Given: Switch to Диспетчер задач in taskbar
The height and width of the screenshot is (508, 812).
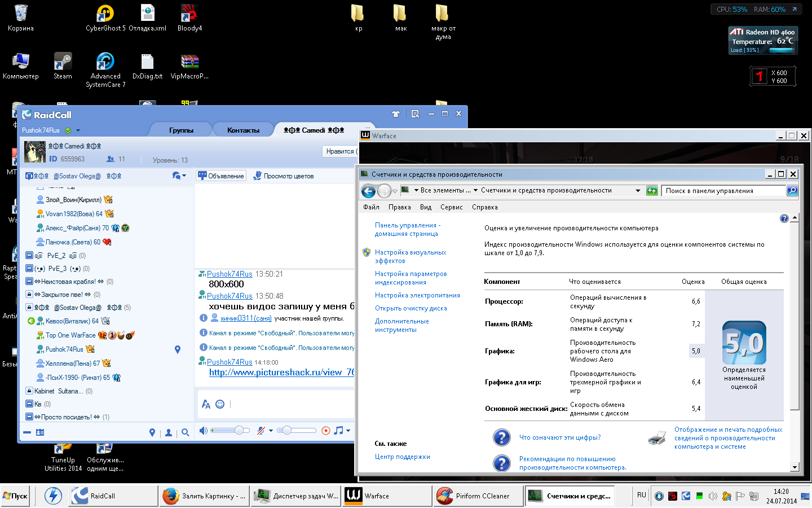Looking at the screenshot, I should [x=296, y=496].
